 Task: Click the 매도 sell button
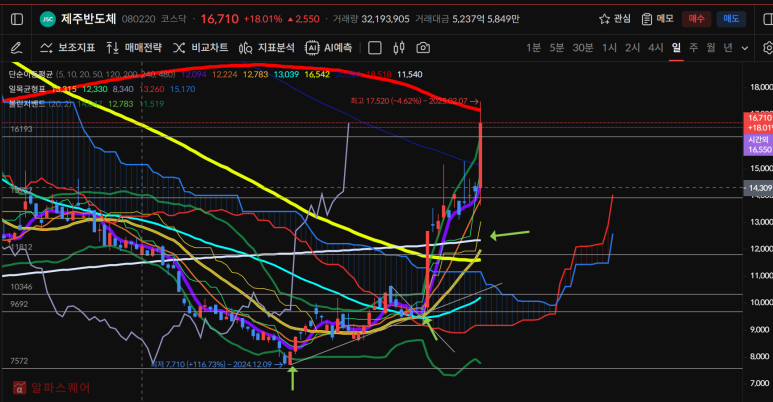[731, 19]
